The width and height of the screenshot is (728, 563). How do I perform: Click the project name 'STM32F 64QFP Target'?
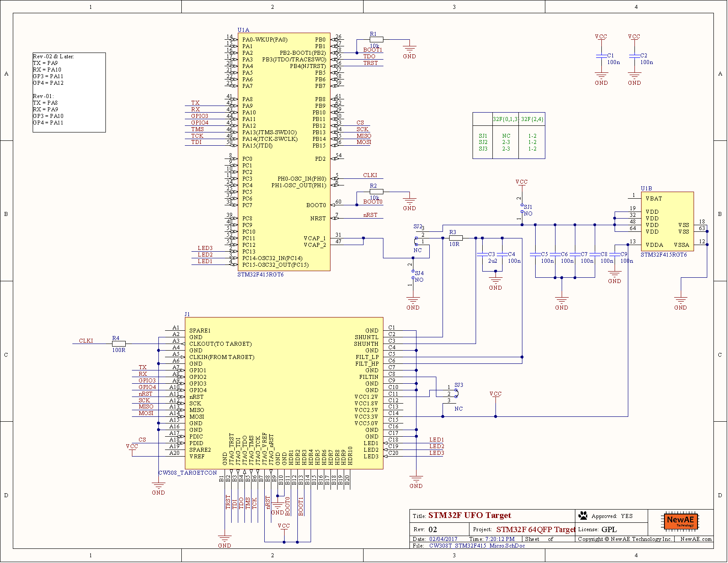[536, 529]
